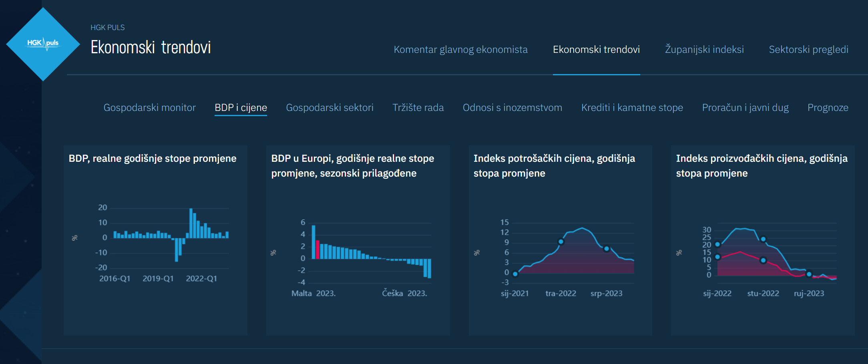Open Gospodarski monitor subsection
The width and height of the screenshot is (868, 364).
click(x=149, y=108)
